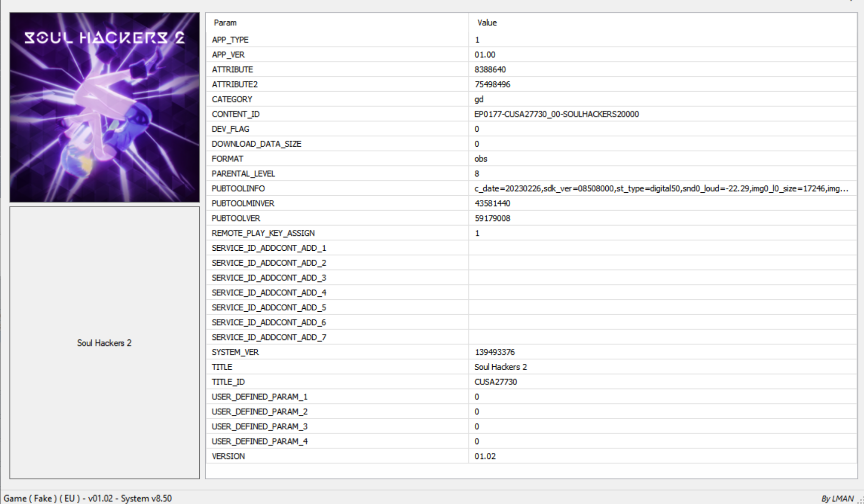Click the DOWNLOAD_DATA_SIZE parameter name
Viewport: 864px width, 504px height.
coord(256,144)
